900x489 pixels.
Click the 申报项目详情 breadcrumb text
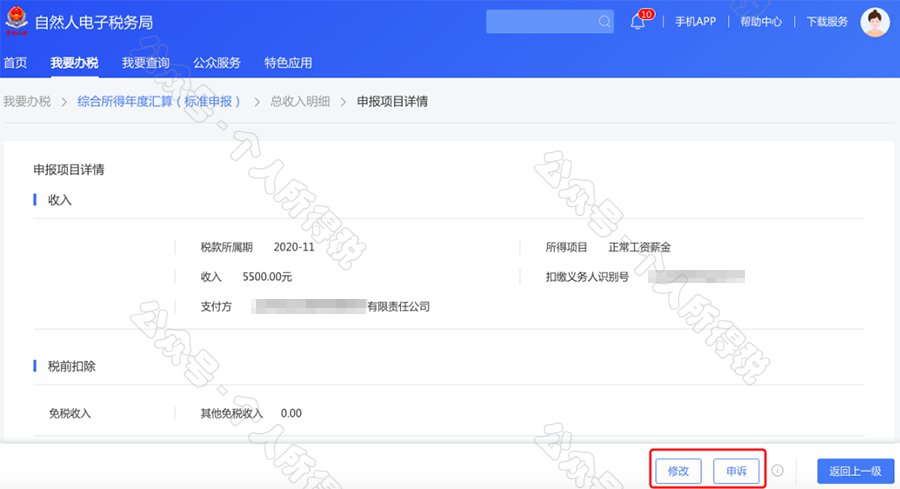tap(392, 102)
